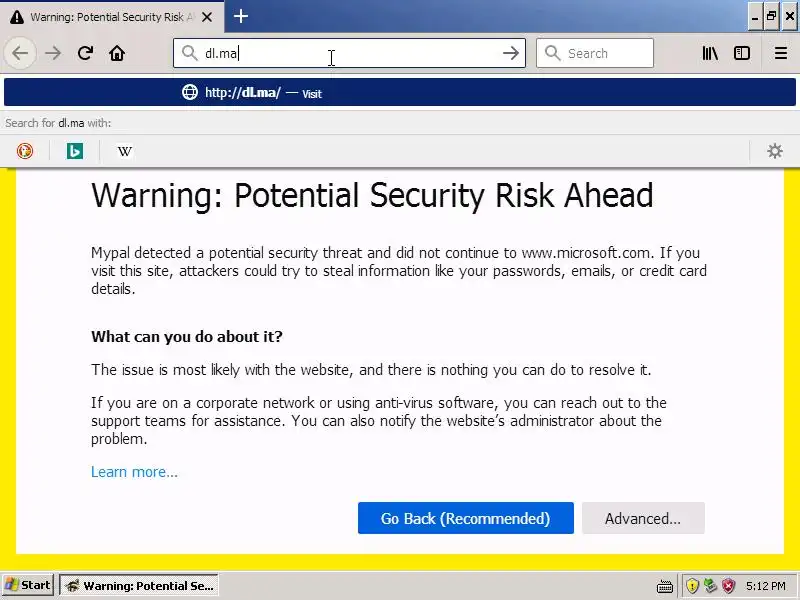Search with Bing engine icon
800x600 pixels.
click(75, 151)
